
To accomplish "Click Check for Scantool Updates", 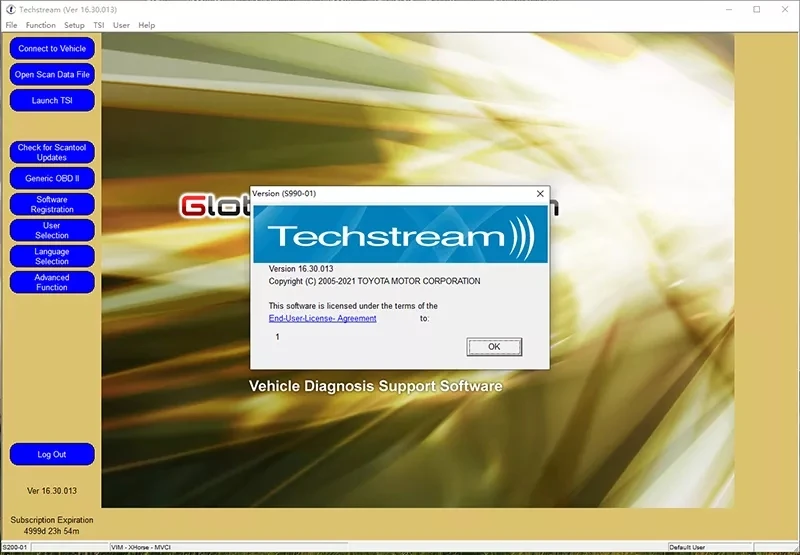I will click(x=52, y=153).
